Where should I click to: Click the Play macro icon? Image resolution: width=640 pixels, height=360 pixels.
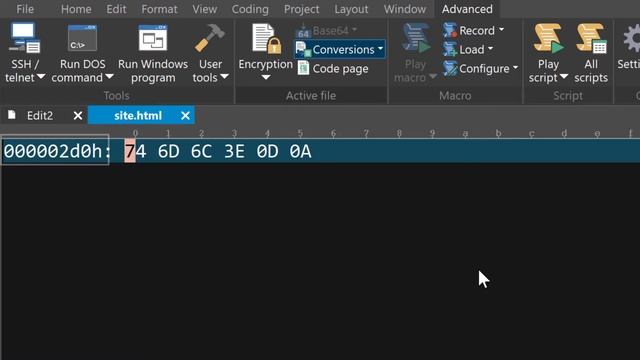click(x=416, y=38)
